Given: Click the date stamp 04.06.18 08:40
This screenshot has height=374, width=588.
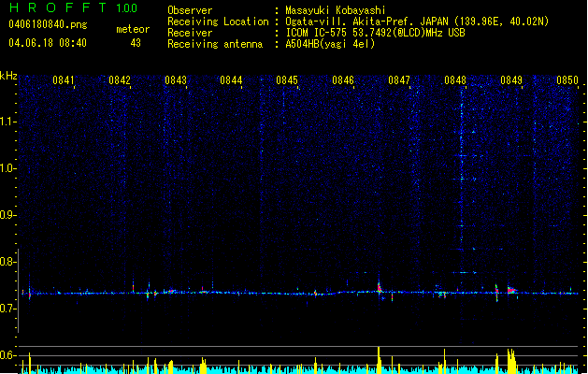Looking at the screenshot, I should (x=48, y=43).
